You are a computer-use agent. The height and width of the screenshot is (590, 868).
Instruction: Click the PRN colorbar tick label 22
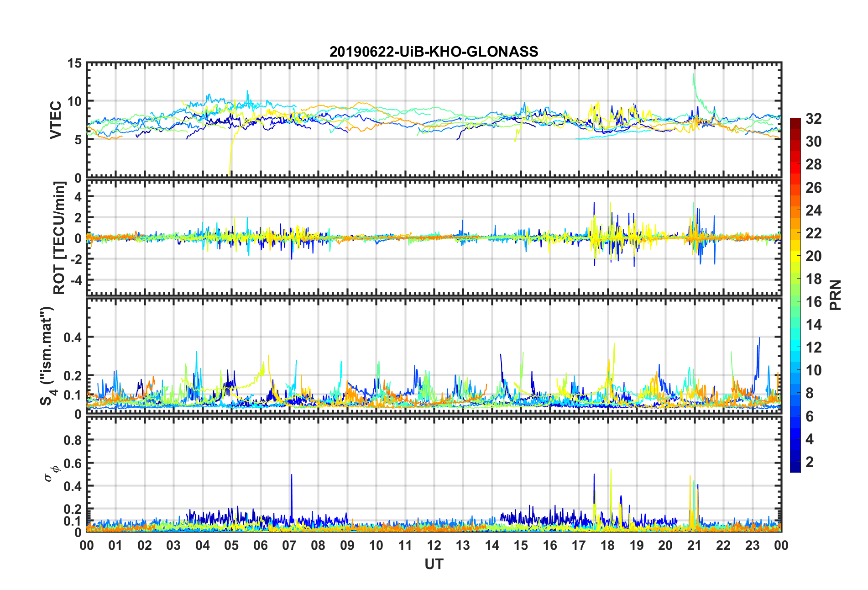point(814,233)
